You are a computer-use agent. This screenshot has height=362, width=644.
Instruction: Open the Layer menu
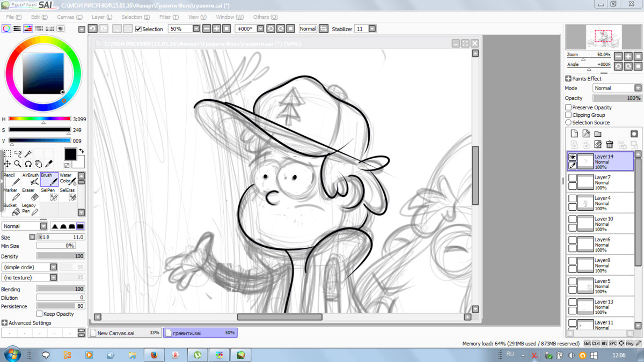click(x=102, y=17)
